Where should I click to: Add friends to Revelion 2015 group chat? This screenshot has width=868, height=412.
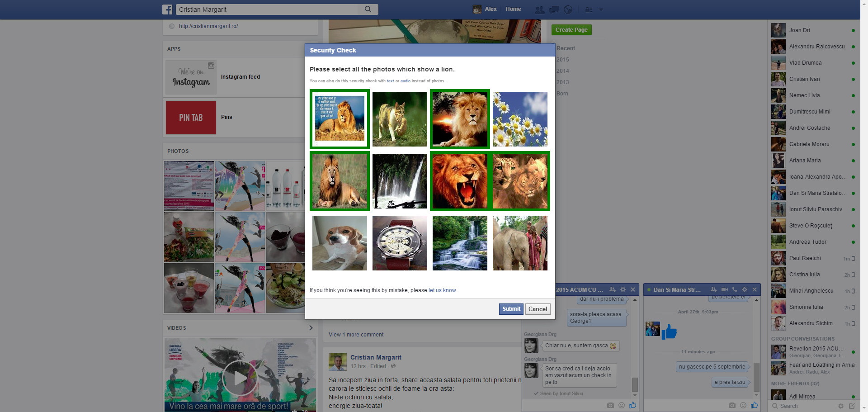[613, 289]
